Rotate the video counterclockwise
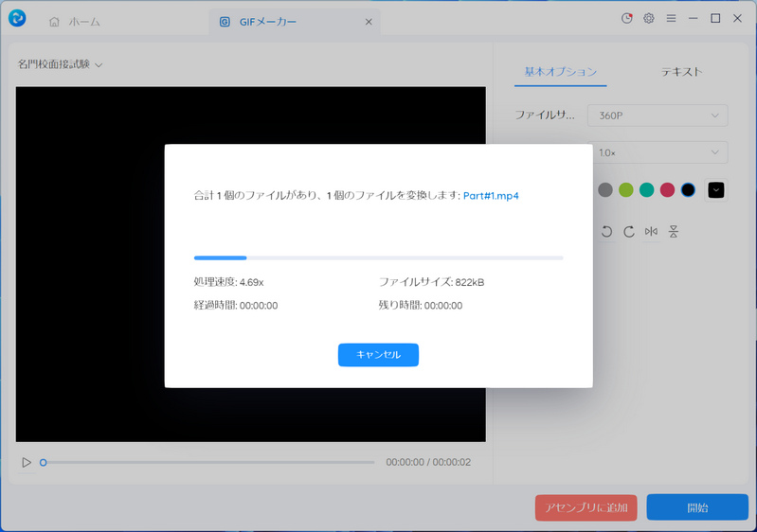This screenshot has height=532, width=757. click(x=607, y=232)
